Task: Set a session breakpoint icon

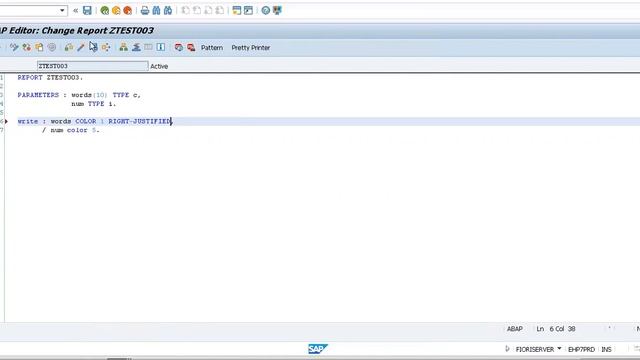Action: [x=178, y=48]
